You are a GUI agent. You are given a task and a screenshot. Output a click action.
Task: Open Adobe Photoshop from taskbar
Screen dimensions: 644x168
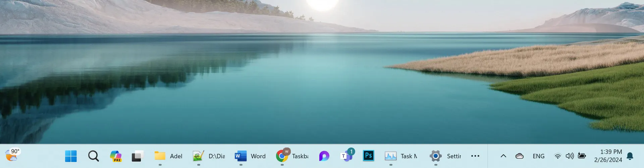pos(369,156)
